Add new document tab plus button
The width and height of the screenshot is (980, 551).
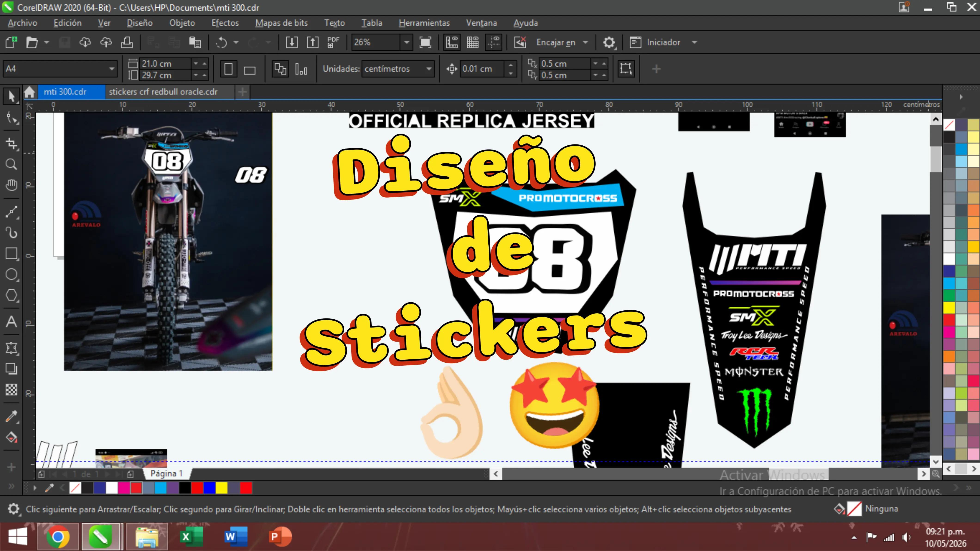click(x=242, y=92)
